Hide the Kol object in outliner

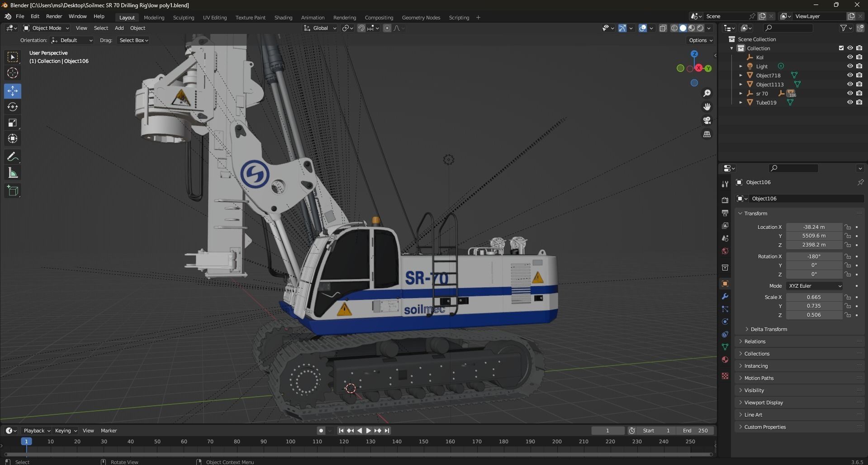point(850,57)
